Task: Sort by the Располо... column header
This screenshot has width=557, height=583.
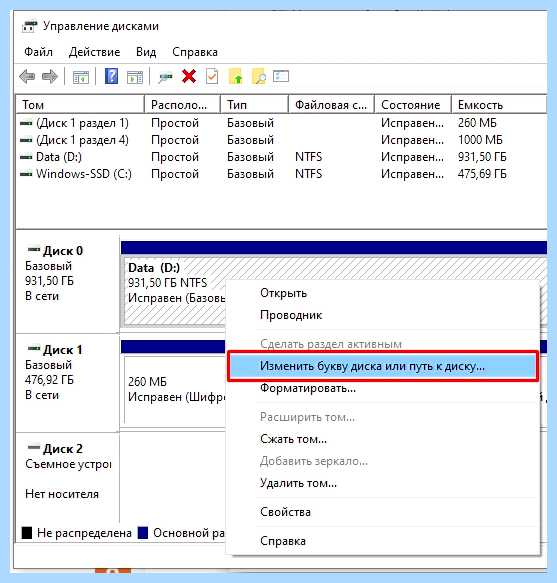Action: [x=182, y=105]
